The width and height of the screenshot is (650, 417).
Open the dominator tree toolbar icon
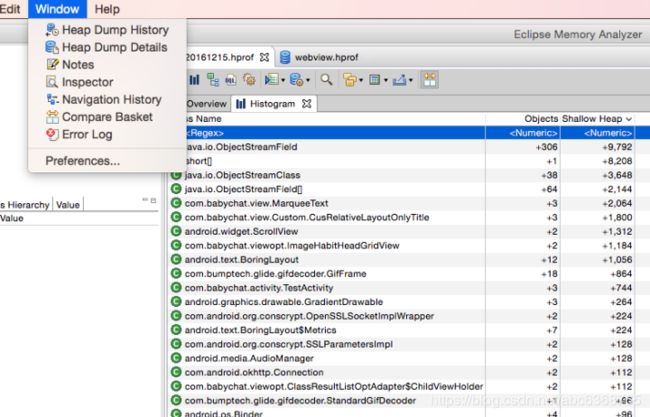(213, 80)
